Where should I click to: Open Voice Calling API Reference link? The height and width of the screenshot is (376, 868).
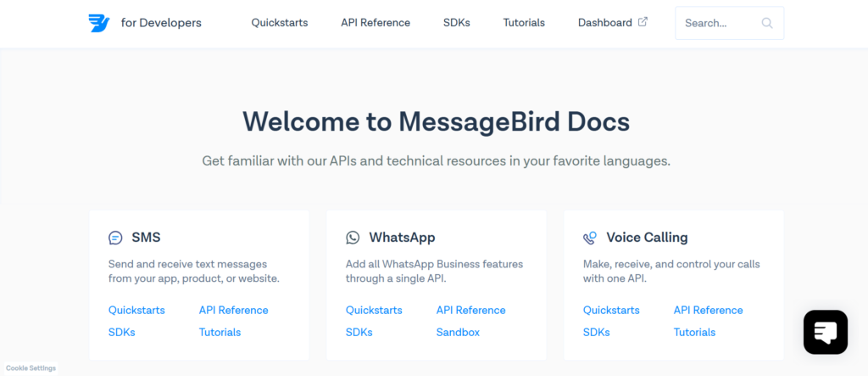pos(708,310)
